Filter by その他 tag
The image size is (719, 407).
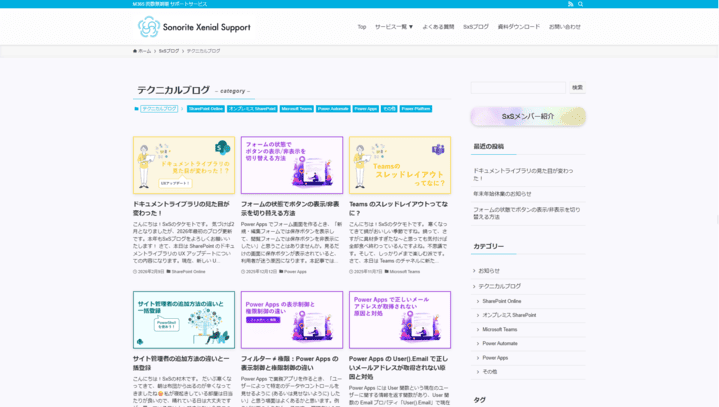click(x=389, y=109)
